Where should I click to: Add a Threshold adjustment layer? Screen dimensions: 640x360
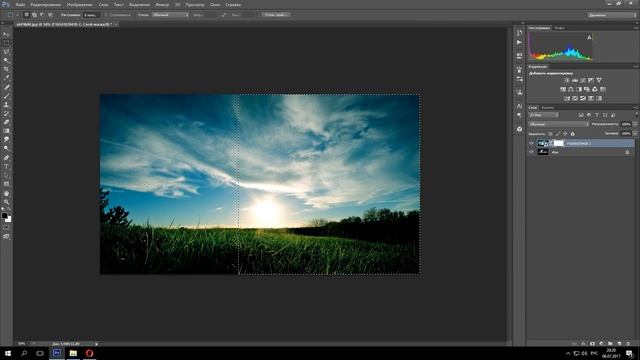click(x=583, y=98)
